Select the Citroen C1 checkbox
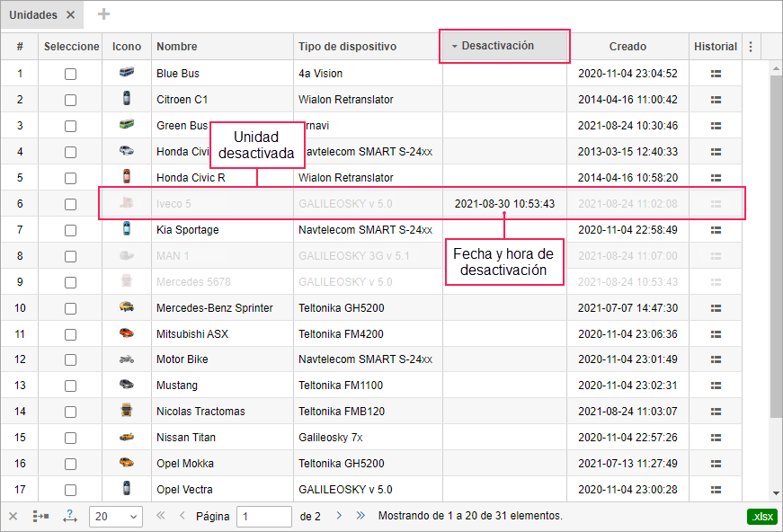 click(x=70, y=101)
